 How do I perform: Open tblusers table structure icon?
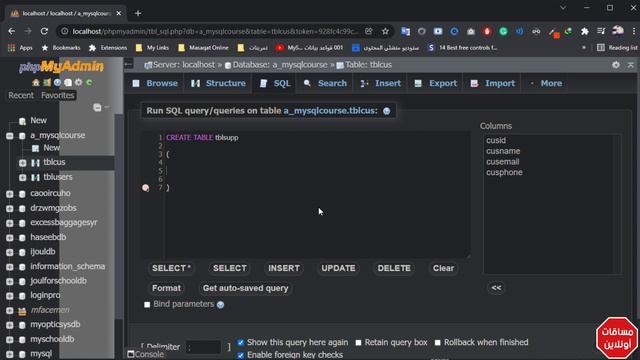[36, 177]
